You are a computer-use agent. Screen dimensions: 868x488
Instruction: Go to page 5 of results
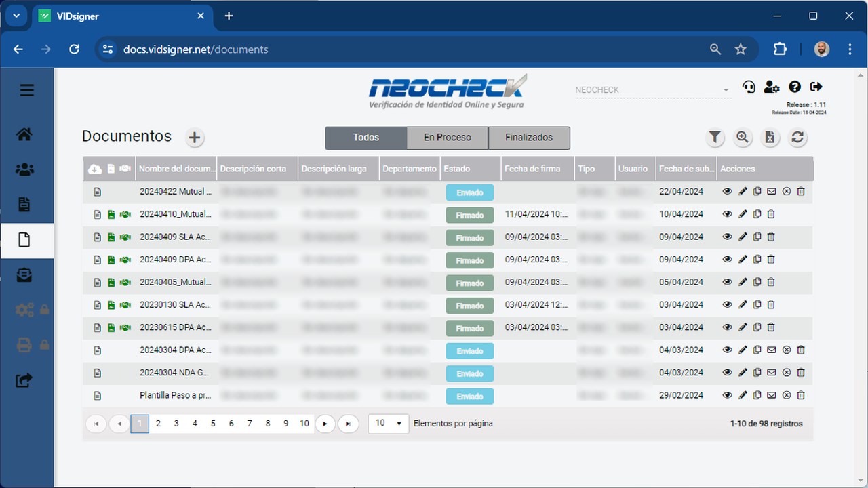click(213, 424)
